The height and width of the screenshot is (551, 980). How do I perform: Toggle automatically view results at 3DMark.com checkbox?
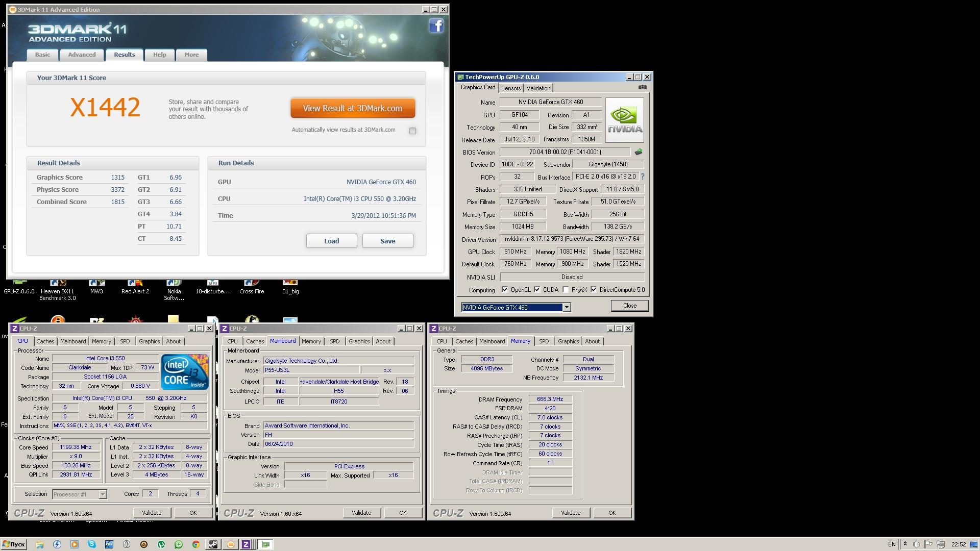pyautogui.click(x=412, y=131)
